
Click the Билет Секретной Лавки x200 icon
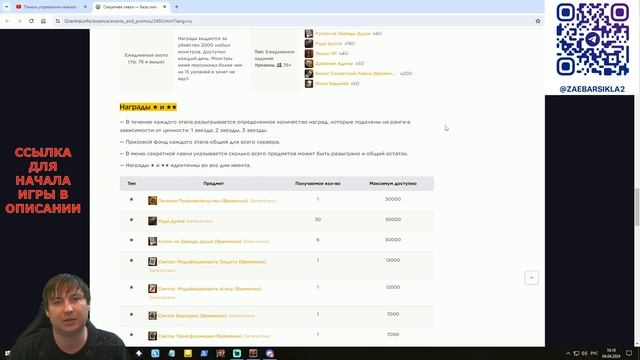coord(309,73)
